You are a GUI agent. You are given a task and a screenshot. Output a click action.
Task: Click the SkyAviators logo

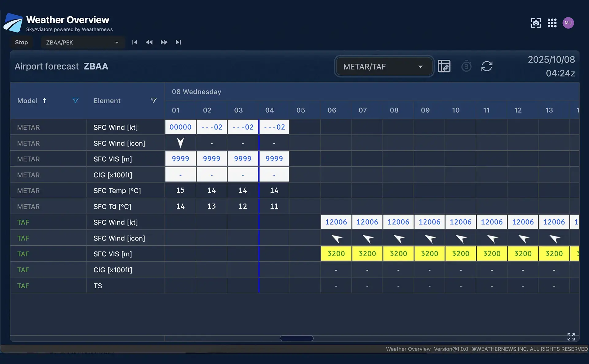point(13,23)
